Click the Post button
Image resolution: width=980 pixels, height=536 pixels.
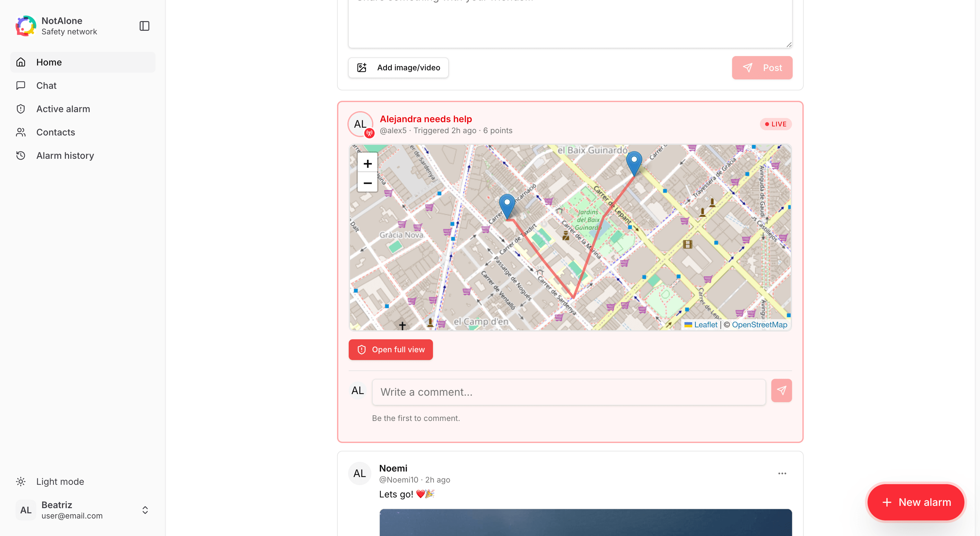(x=762, y=68)
